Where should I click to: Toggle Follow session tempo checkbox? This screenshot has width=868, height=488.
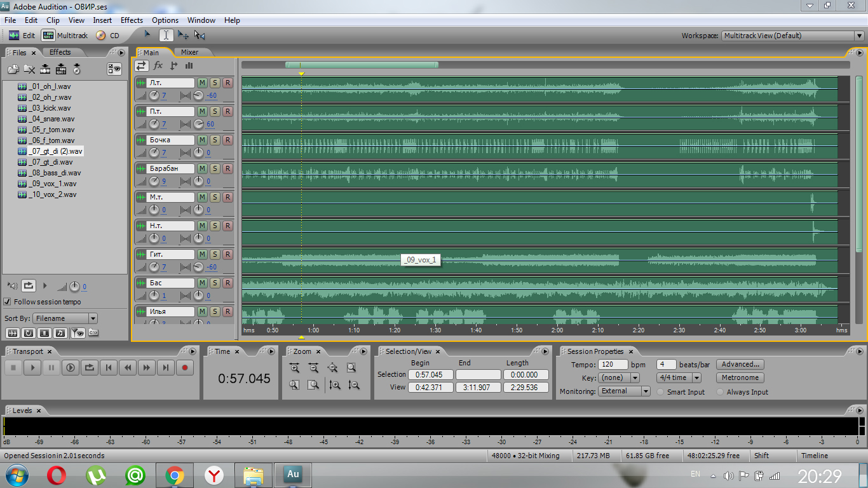pyautogui.click(x=8, y=302)
